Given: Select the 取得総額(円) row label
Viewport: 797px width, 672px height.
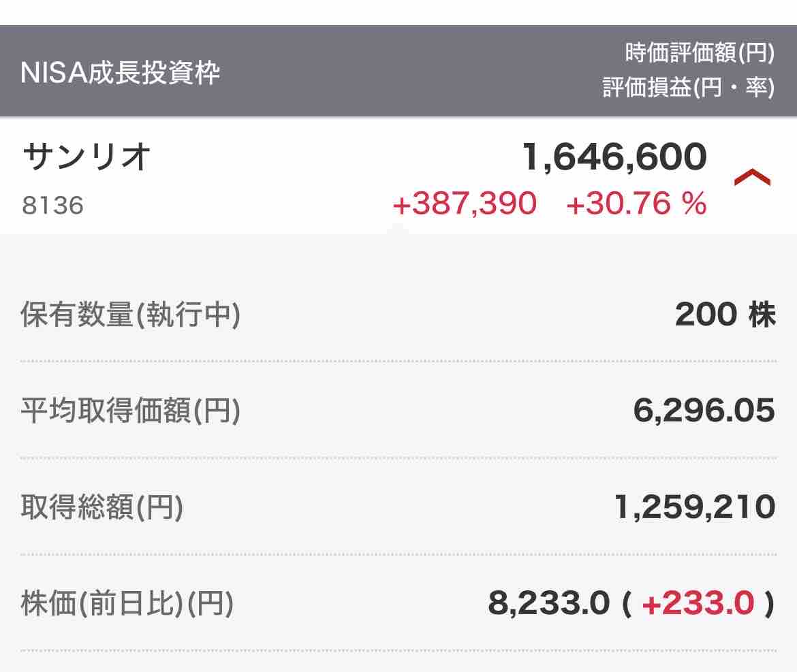Looking at the screenshot, I should pos(102,508).
